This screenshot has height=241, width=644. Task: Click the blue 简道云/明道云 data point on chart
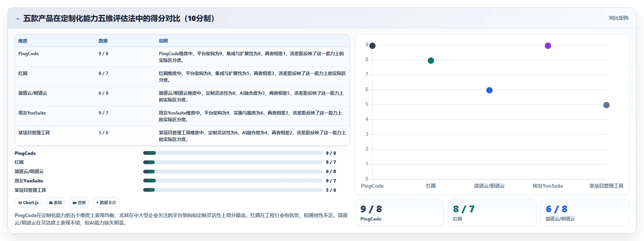(489, 90)
